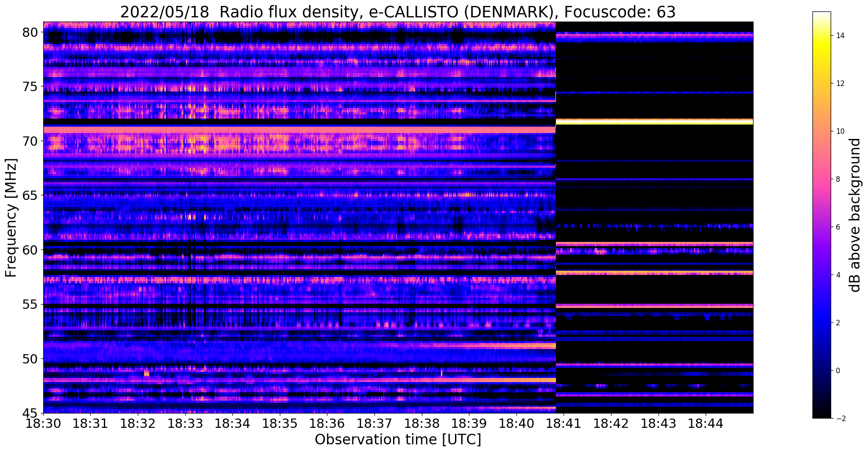The width and height of the screenshot is (868, 452).
Task: Click the small orange square near 48.7 MHz at 18:32
Action: click(x=146, y=373)
